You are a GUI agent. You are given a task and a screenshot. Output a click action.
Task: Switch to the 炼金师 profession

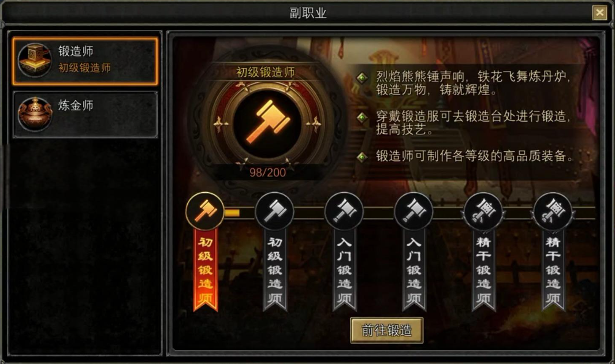tap(85, 114)
